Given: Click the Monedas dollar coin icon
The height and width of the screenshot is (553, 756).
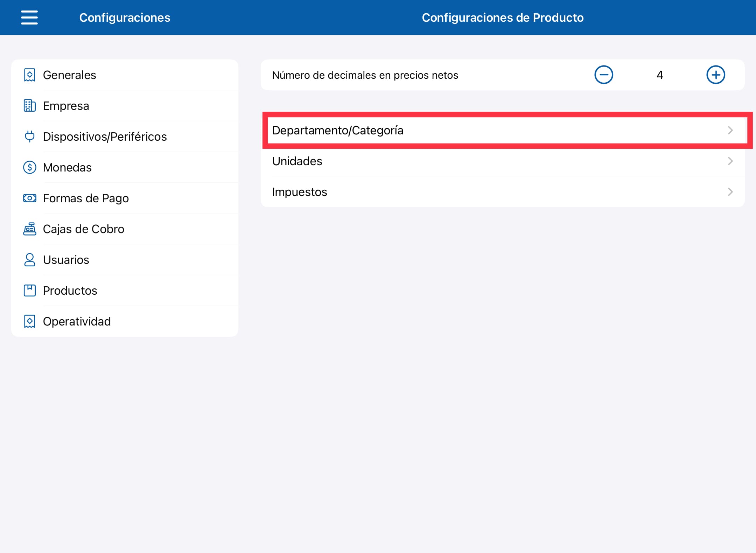Looking at the screenshot, I should tap(30, 167).
